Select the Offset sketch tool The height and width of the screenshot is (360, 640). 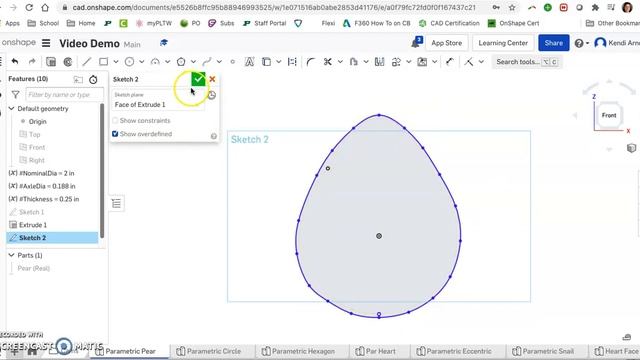click(x=353, y=62)
